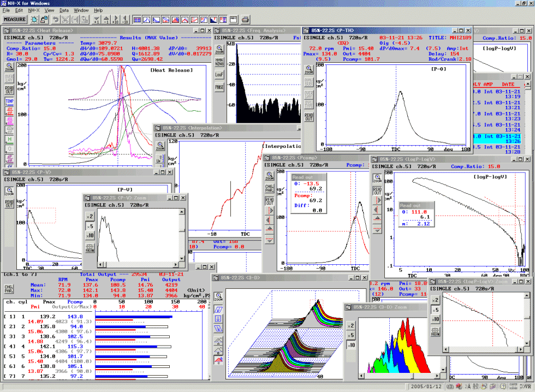Viewport: 535px width, 392px height.
Task: Click the 2005/01/12 date in the status bar
Action: tap(426, 387)
